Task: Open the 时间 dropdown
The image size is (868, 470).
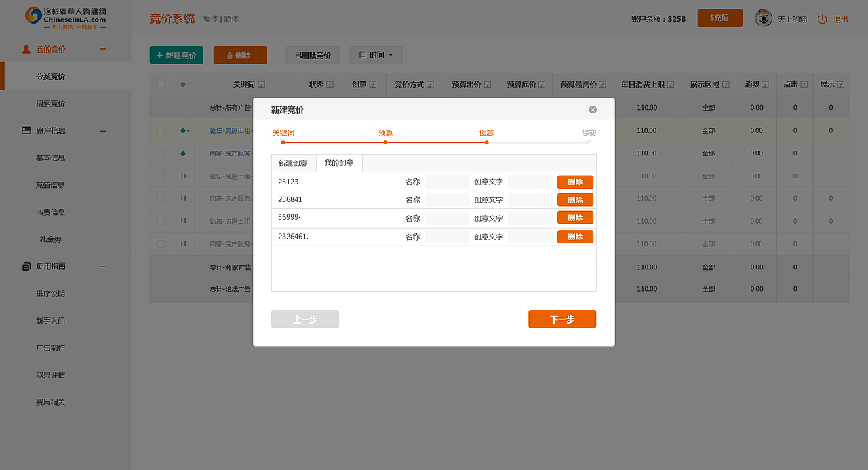Action: point(376,55)
